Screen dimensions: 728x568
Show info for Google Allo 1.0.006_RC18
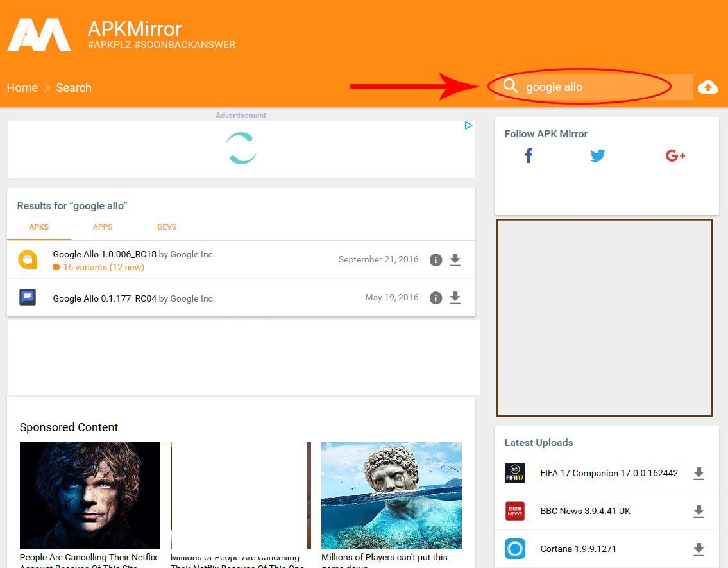(436, 260)
